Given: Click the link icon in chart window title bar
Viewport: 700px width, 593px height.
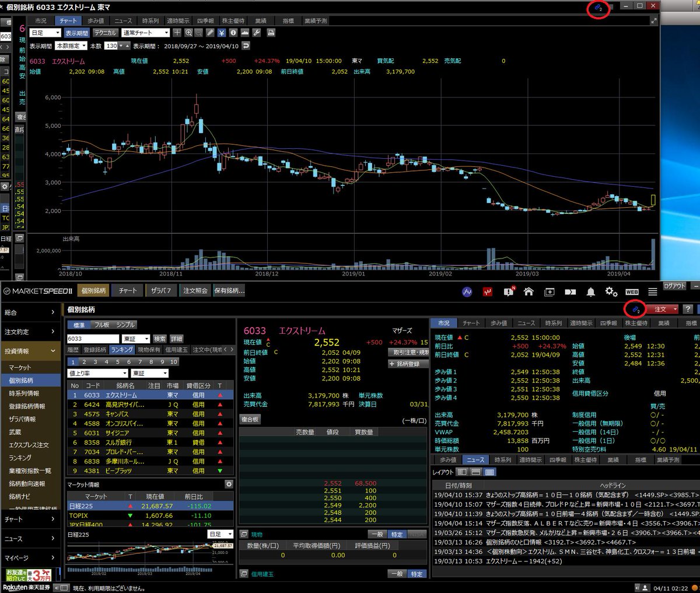Looking at the screenshot, I should pyautogui.click(x=598, y=8).
